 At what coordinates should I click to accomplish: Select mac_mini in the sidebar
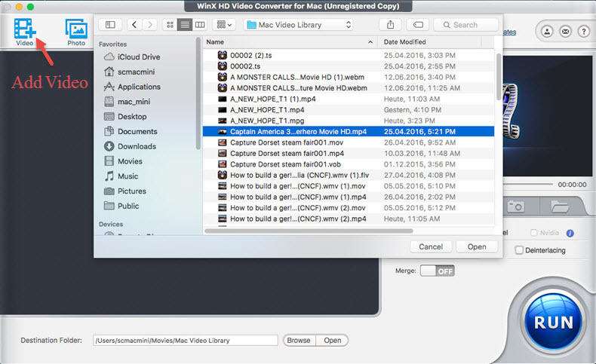[127, 102]
